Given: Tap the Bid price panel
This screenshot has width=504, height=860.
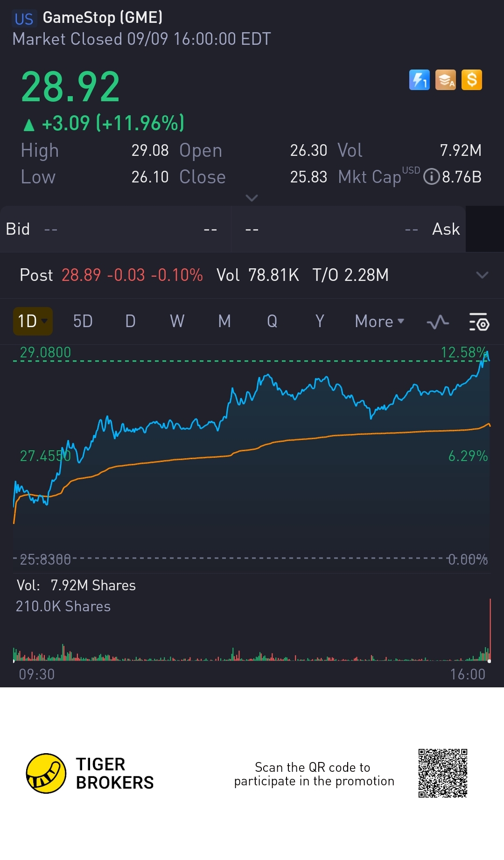Looking at the screenshot, I should [x=115, y=229].
